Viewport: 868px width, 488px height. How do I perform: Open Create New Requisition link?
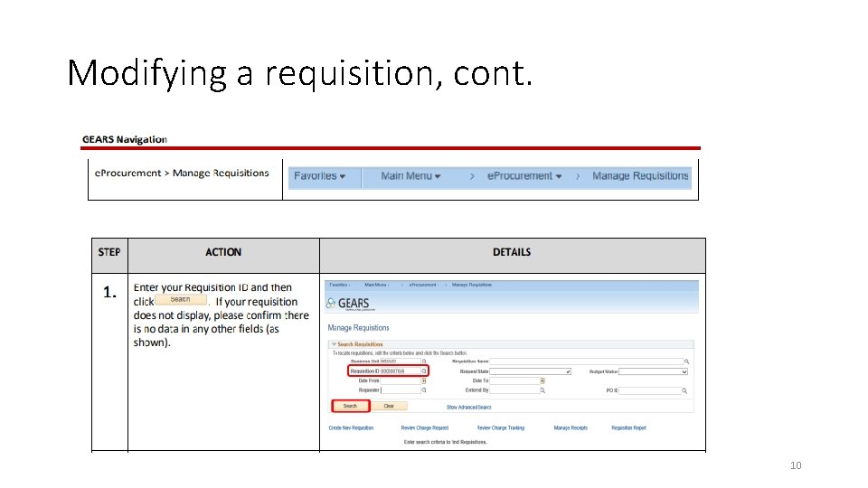(351, 427)
